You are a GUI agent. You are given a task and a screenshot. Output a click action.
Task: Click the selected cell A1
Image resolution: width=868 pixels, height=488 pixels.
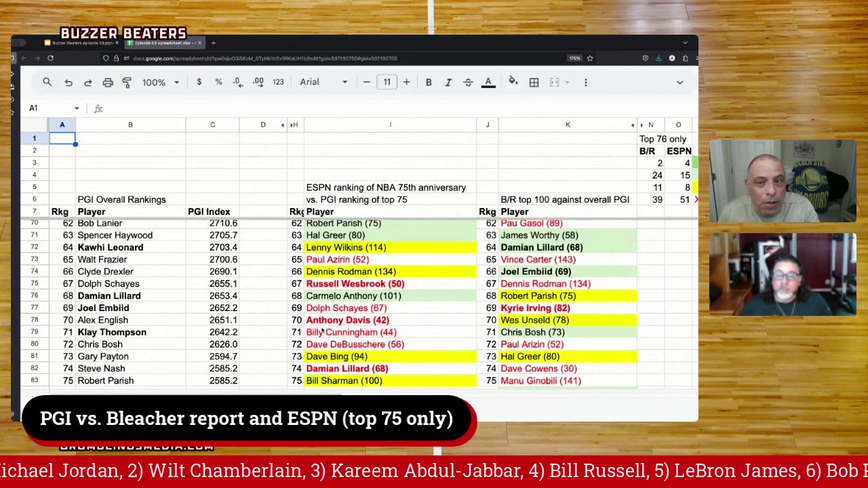62,138
